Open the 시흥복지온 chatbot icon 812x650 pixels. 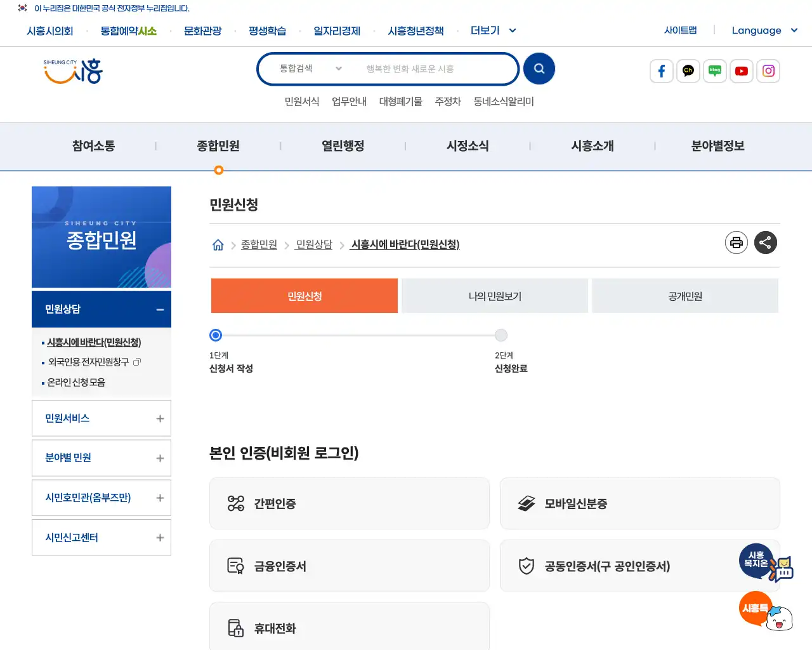(765, 562)
